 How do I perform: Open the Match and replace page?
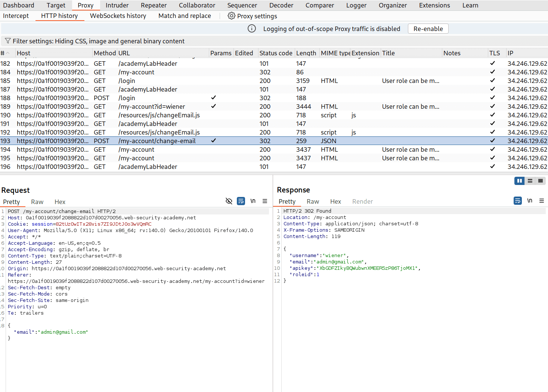point(185,16)
